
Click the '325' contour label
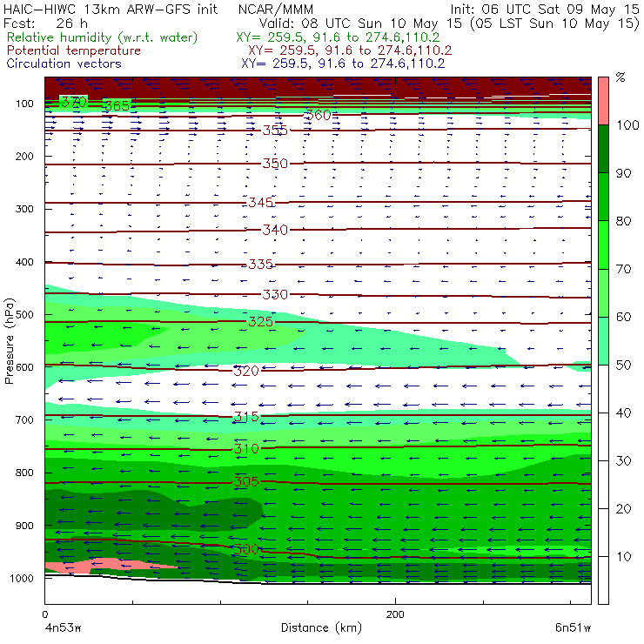click(x=260, y=321)
